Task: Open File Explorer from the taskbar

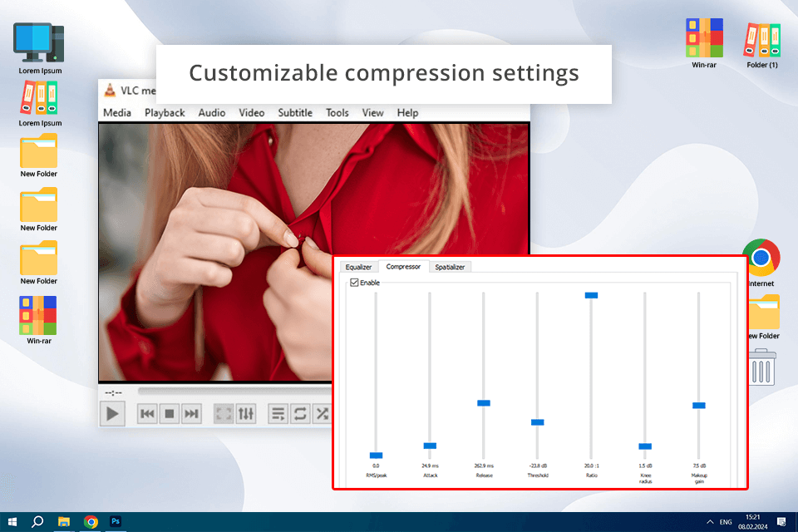Action: point(64,522)
